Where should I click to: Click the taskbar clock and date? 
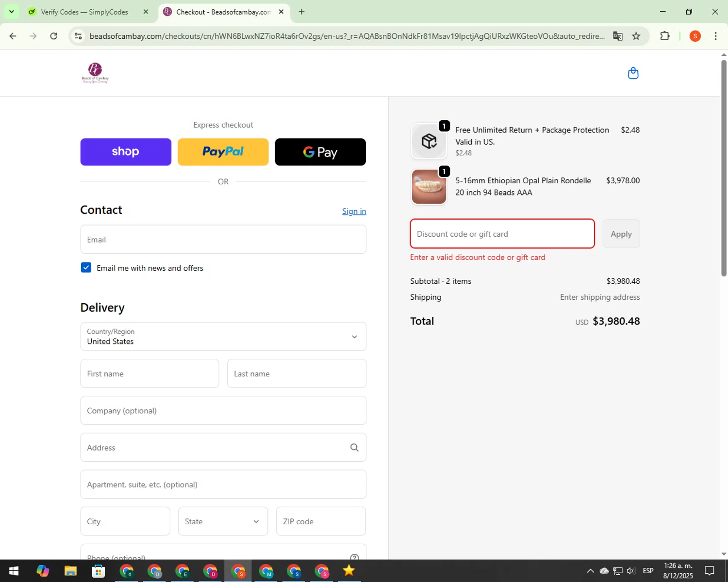click(x=678, y=571)
